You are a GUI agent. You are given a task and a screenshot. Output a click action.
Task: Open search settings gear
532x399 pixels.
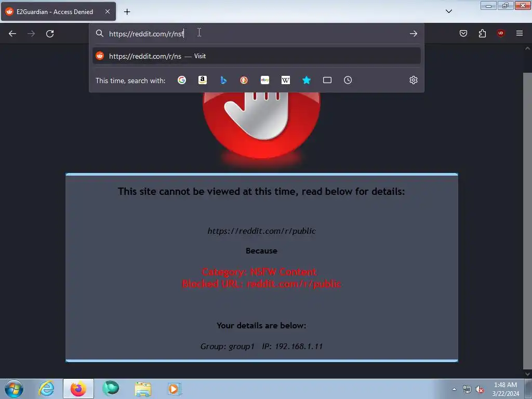tap(413, 80)
